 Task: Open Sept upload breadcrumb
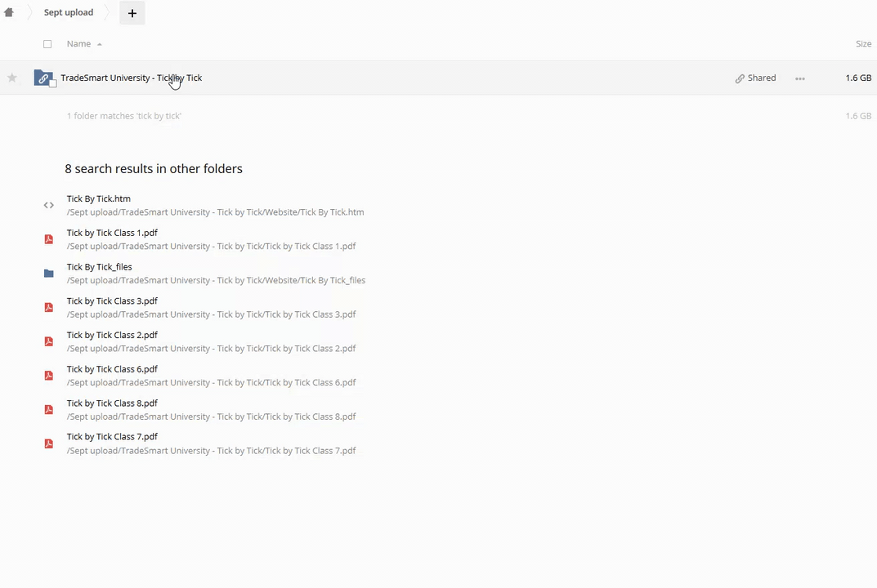tap(69, 12)
